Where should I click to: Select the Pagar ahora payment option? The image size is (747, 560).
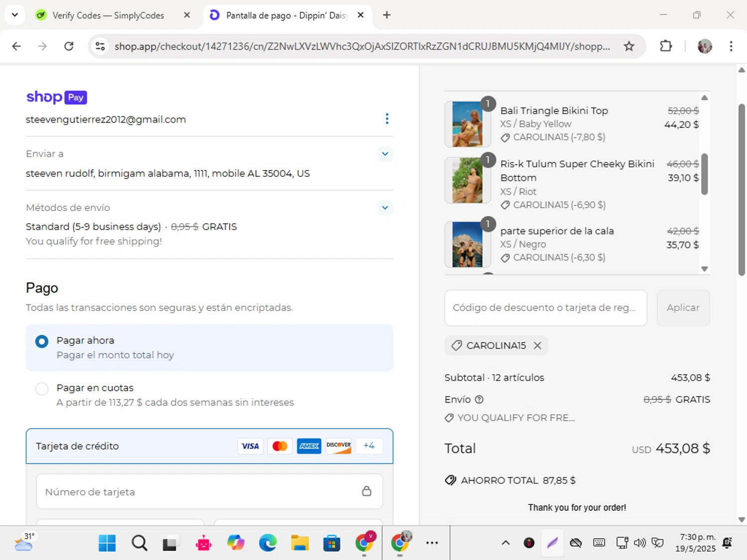point(42,341)
